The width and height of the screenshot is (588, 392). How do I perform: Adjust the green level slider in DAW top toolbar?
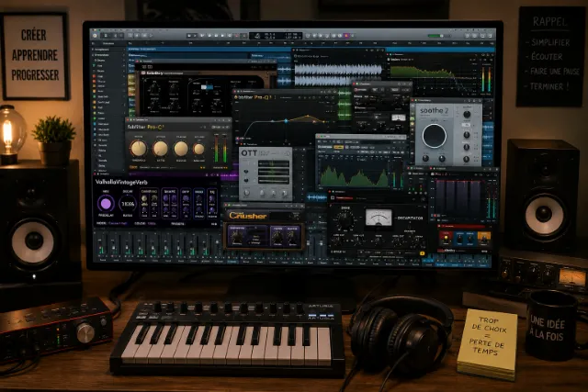(439, 36)
